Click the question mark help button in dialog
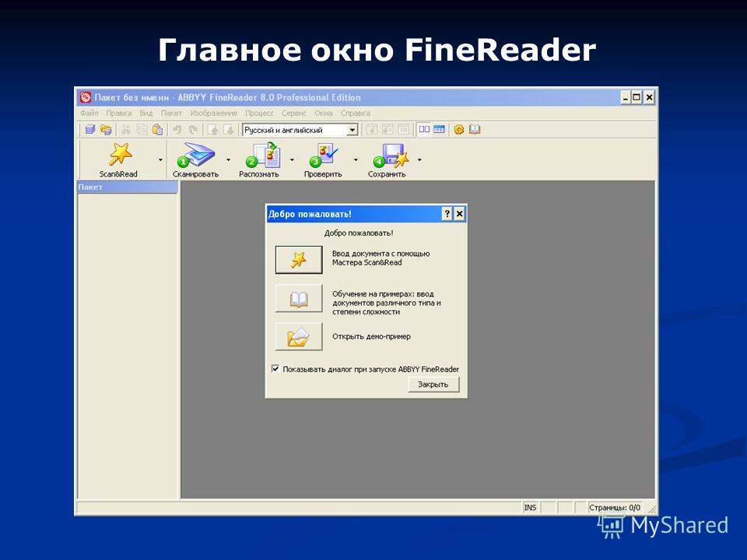747x560 pixels. [447, 214]
